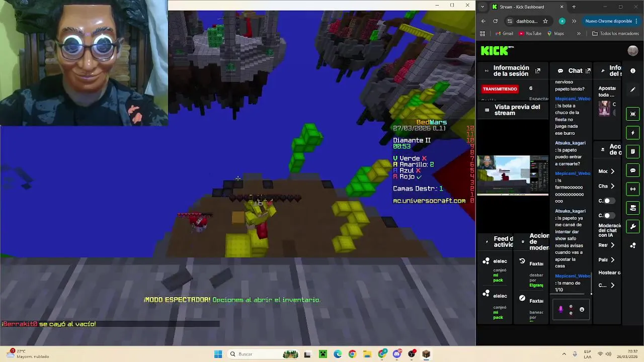Select the screen-focus icon in Kick sidebar
The height and width of the screenshot is (362, 644).
[x=633, y=114]
